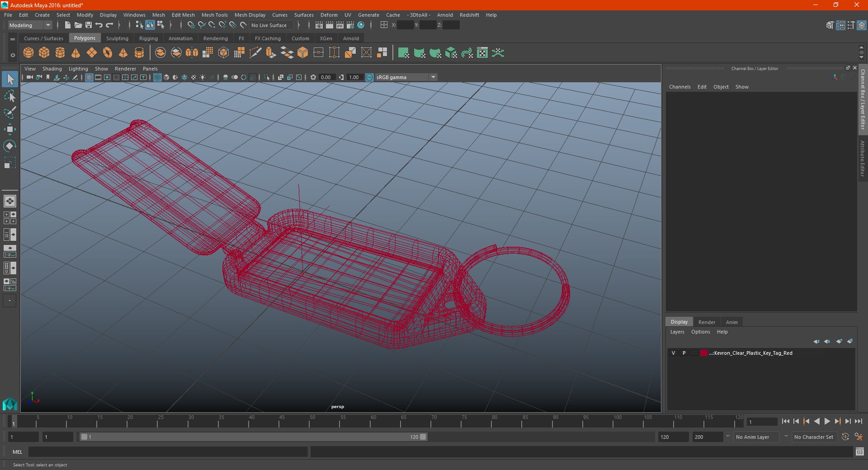Screen dimensions: 868x470
Task: Create a polygon cone from the shelf
Action: coord(76,53)
